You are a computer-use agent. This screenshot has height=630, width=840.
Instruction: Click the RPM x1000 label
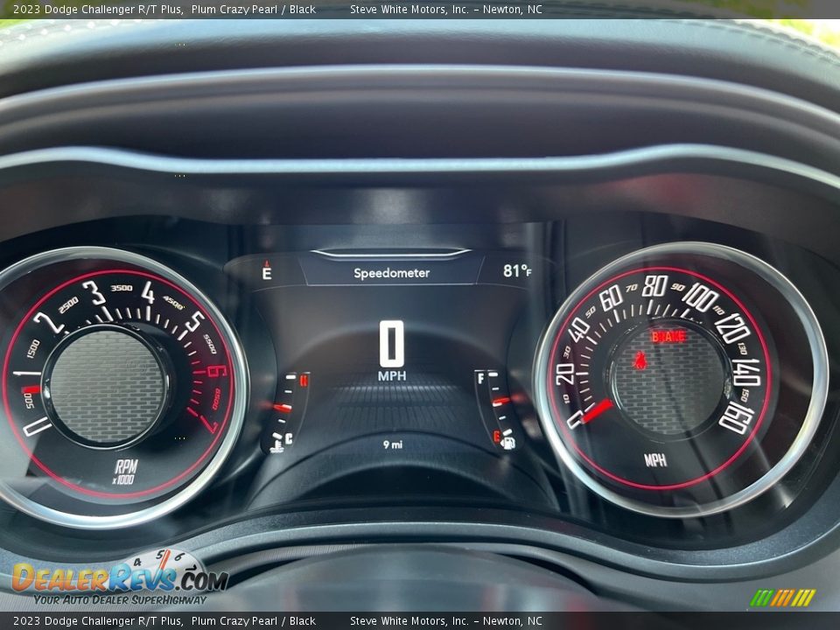(x=125, y=472)
